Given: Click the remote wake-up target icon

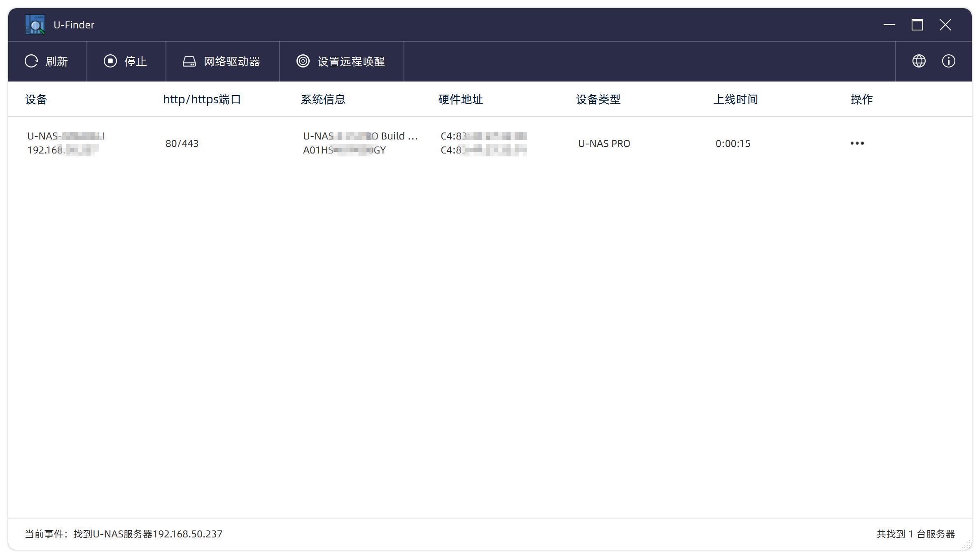Looking at the screenshot, I should click(303, 61).
